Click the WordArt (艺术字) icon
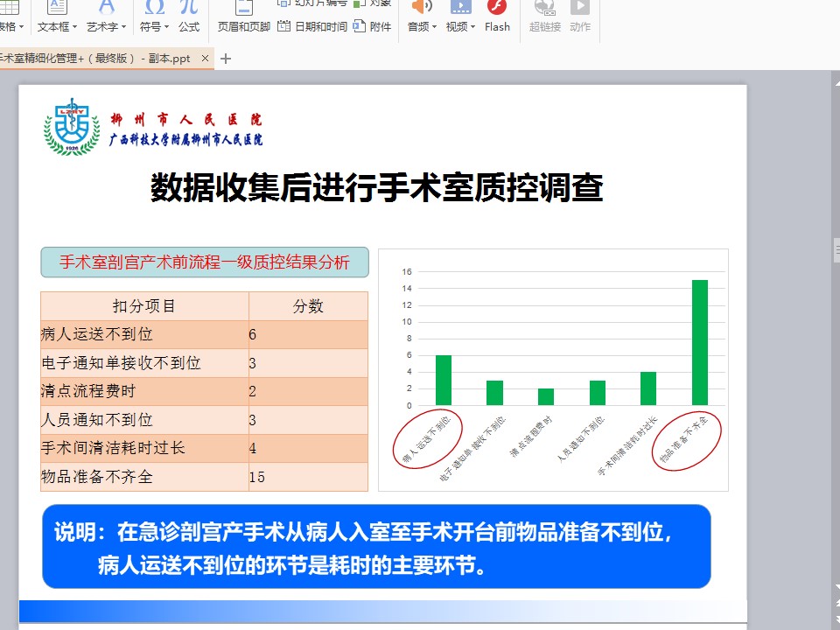The image size is (840, 630). pos(106,7)
